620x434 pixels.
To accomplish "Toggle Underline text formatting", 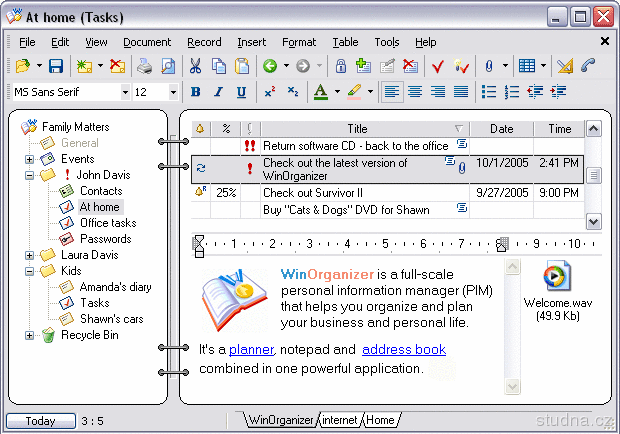I will coord(241,92).
